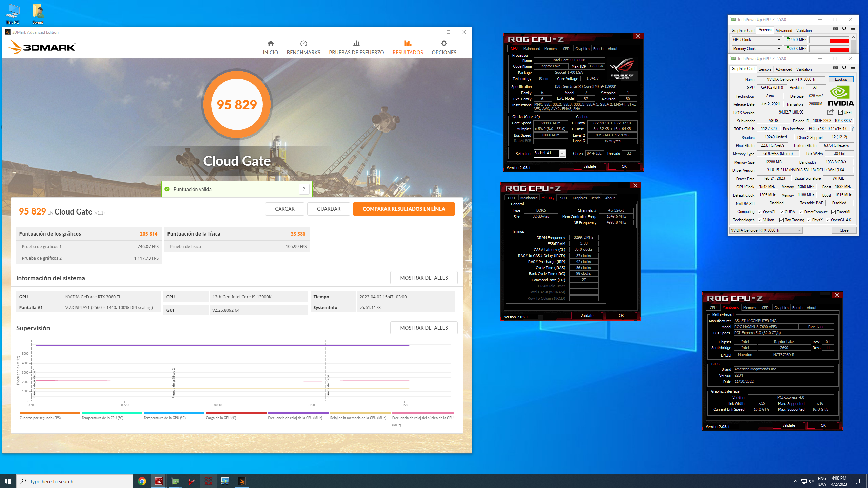The image size is (868, 488).
Task: Click the Windows Start button
Action: click(8, 481)
